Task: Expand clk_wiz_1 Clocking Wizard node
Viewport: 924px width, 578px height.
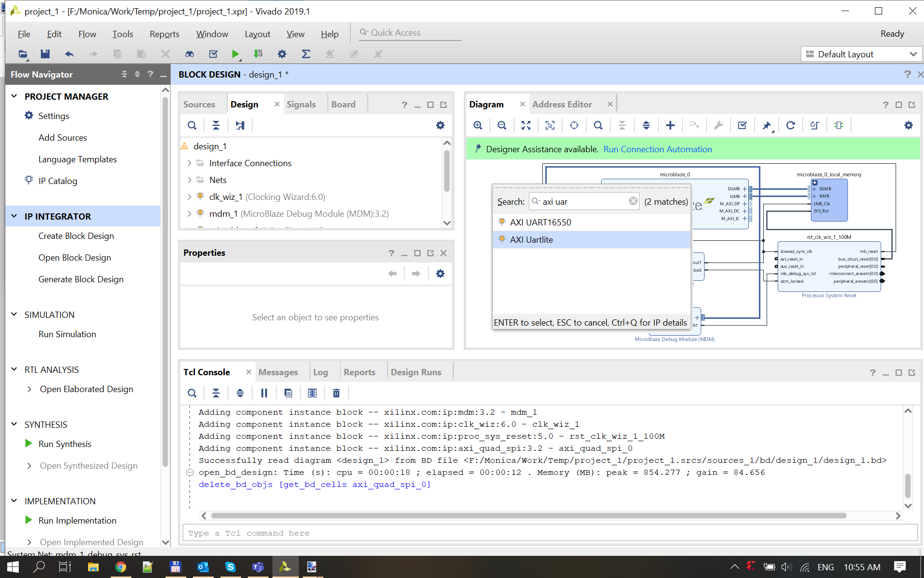Action: point(189,197)
